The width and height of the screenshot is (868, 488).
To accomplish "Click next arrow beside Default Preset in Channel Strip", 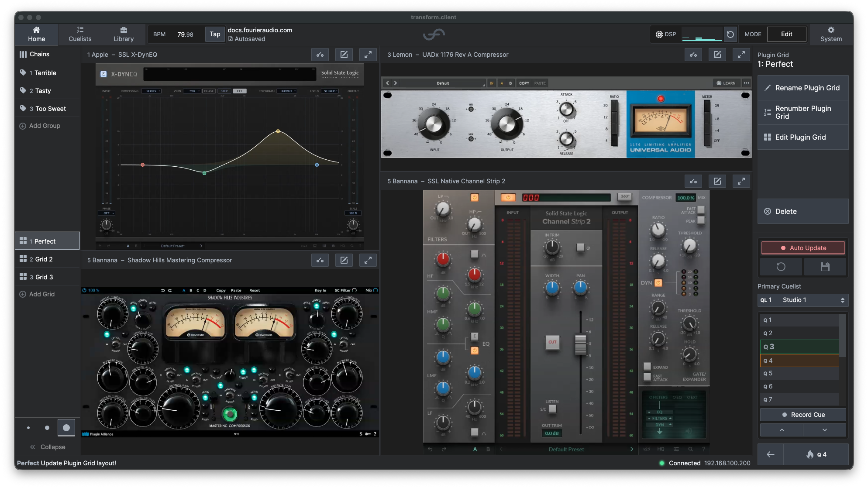I will click(x=631, y=449).
